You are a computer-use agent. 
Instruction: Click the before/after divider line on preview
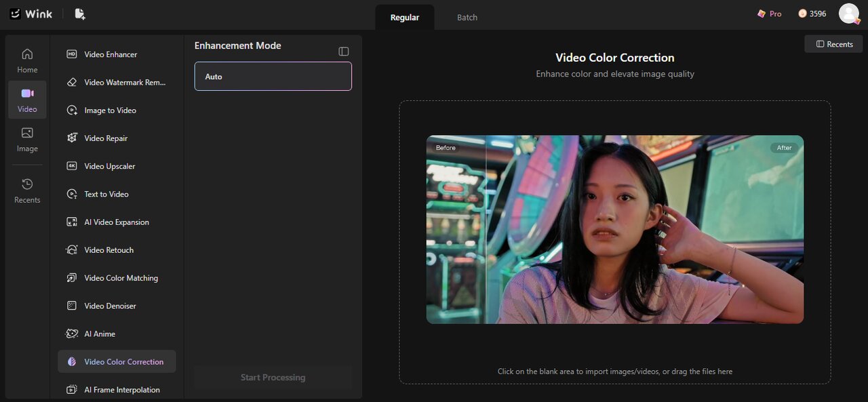(486, 229)
